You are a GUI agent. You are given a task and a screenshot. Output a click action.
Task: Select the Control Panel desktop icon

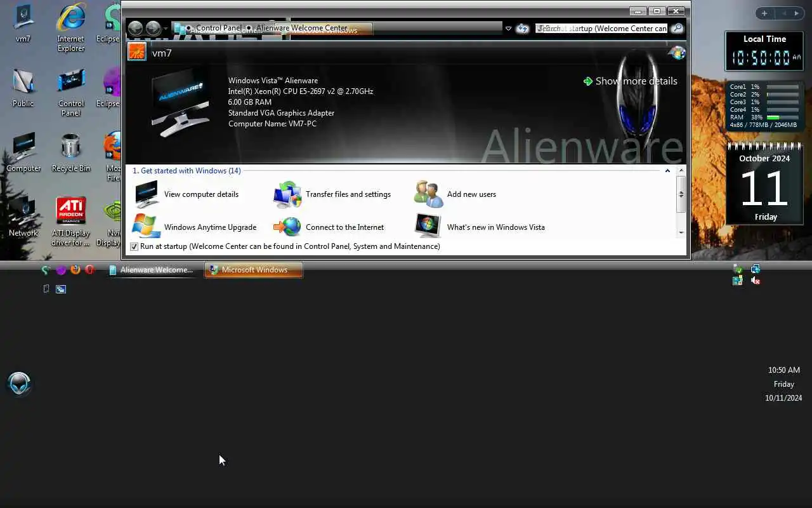[71, 92]
